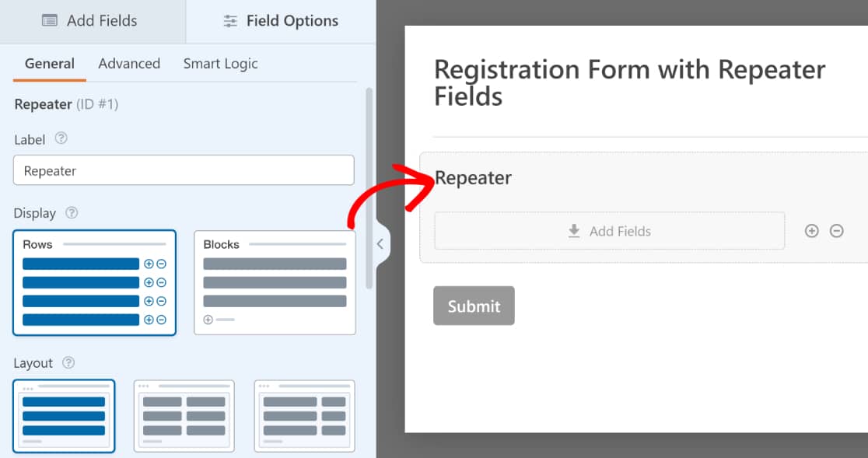
Task: Choose the wide-narrow columns layout preset
Action: coord(304,416)
